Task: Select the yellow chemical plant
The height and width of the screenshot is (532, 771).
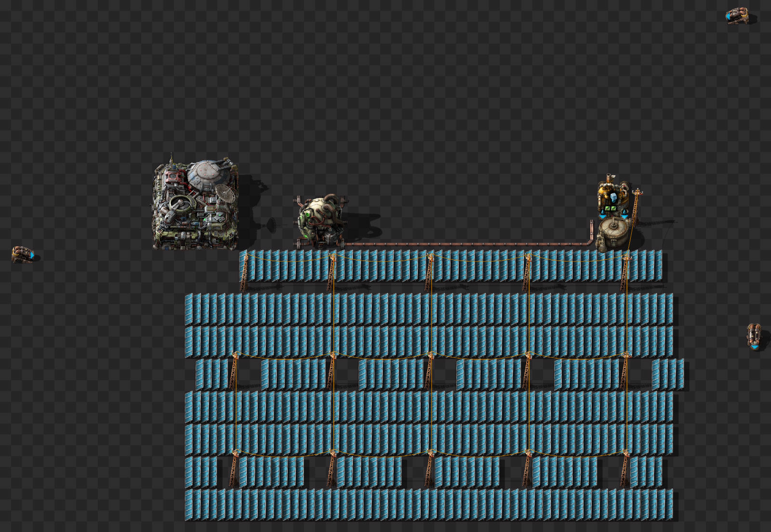Action: point(613,197)
